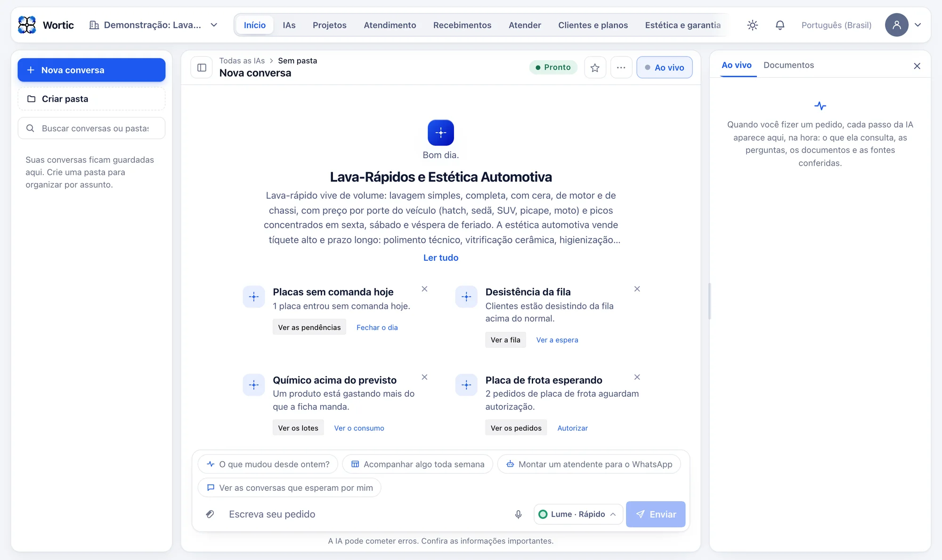
Task: Follow the Fechar o dia link
Action: (377, 327)
